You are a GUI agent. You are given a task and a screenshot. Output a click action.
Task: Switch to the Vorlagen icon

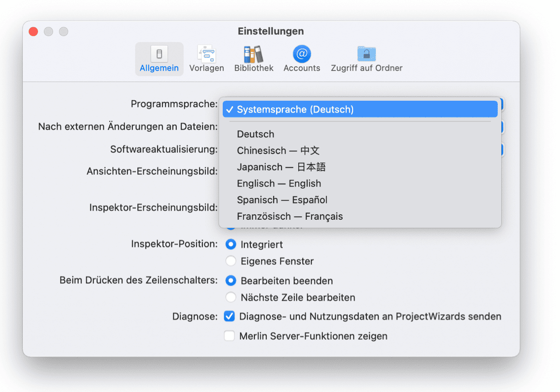tap(206, 58)
